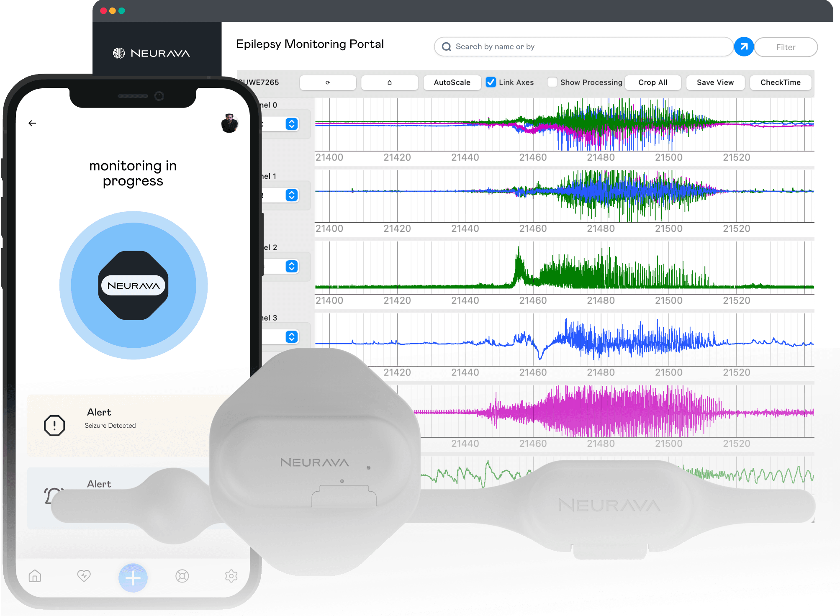Open the Channel 1 dropdown selector
840x616 pixels.
[292, 195]
